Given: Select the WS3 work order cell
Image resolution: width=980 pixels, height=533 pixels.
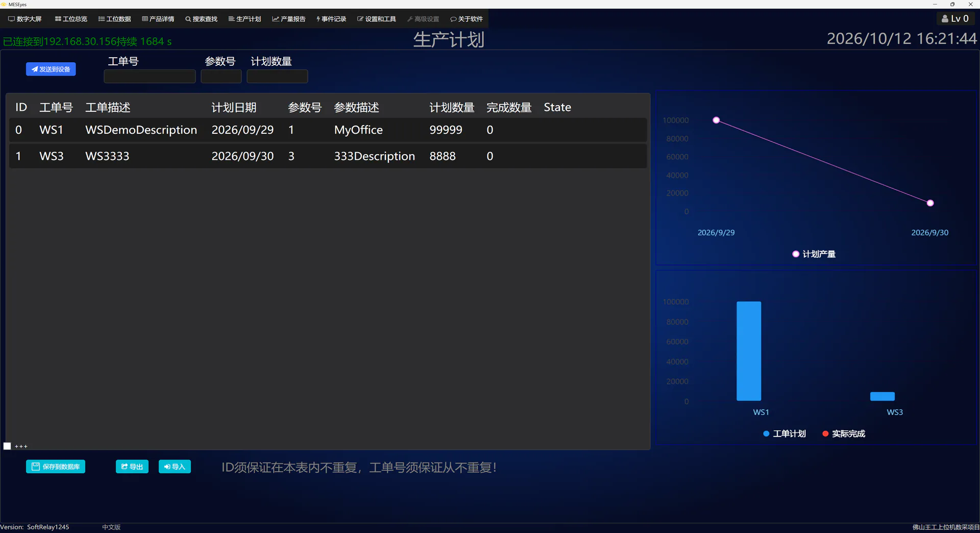Looking at the screenshot, I should [x=52, y=156].
